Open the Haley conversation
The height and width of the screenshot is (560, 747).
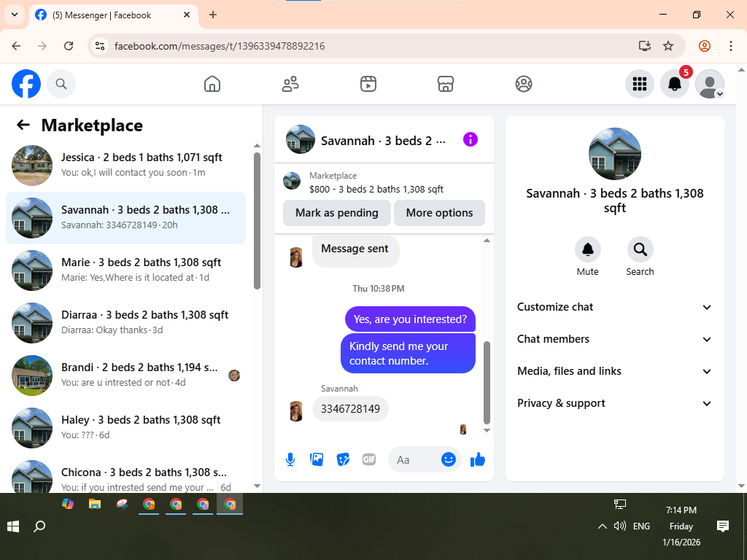pos(125,427)
